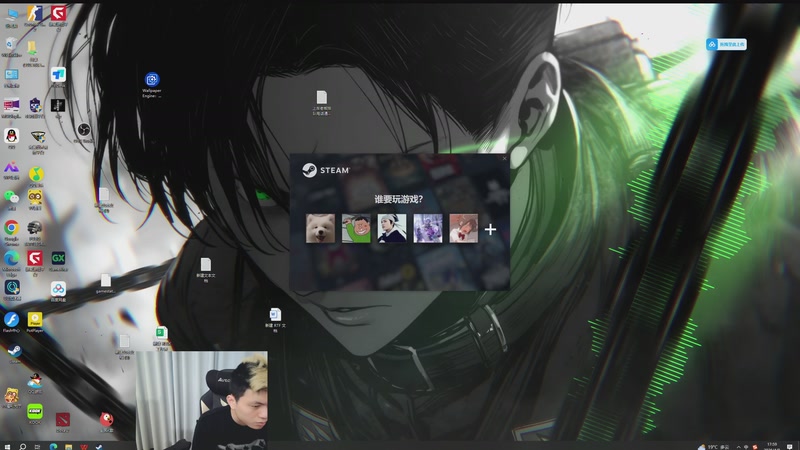This screenshot has width=800, height=450.
Task: Switch to Steam on the taskbar
Action: 99,446
